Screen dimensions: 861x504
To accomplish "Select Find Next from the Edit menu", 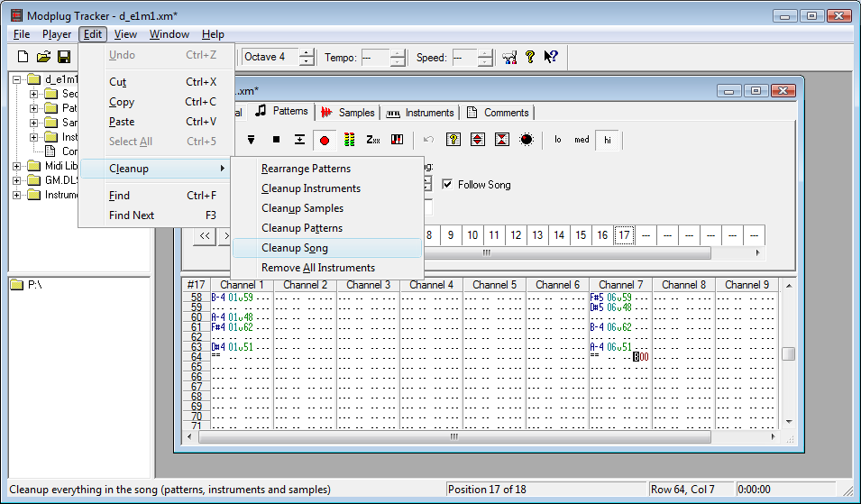I will (157, 215).
